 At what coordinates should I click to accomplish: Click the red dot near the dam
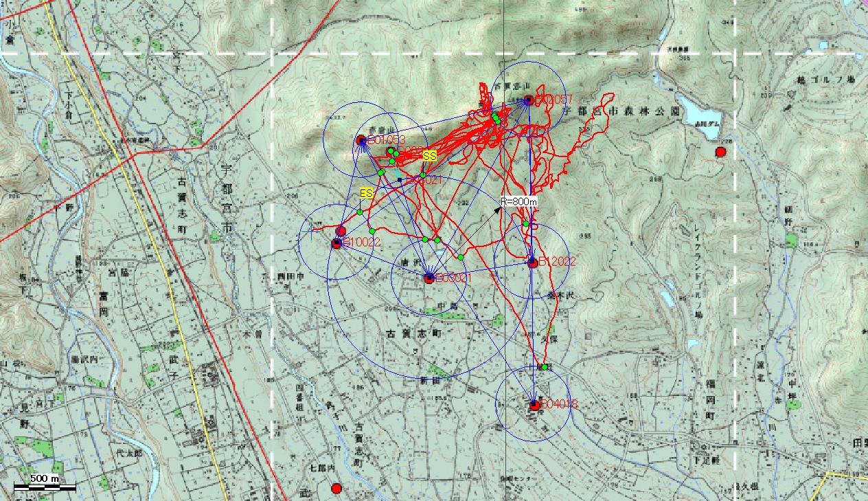pos(720,152)
